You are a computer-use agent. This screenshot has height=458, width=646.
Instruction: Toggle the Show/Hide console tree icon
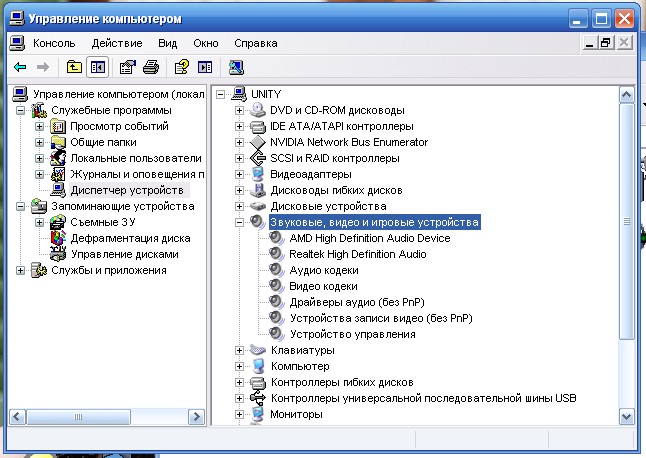(x=98, y=67)
